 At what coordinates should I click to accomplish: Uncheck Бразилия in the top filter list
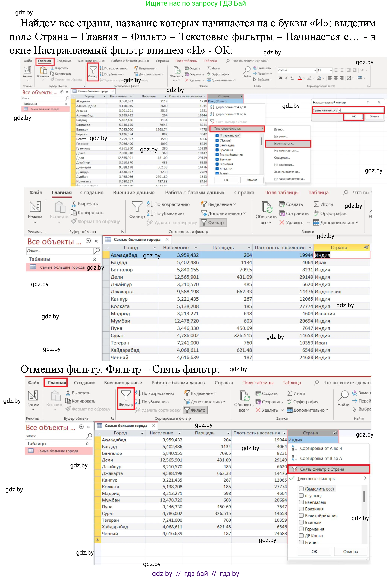tap(217, 150)
